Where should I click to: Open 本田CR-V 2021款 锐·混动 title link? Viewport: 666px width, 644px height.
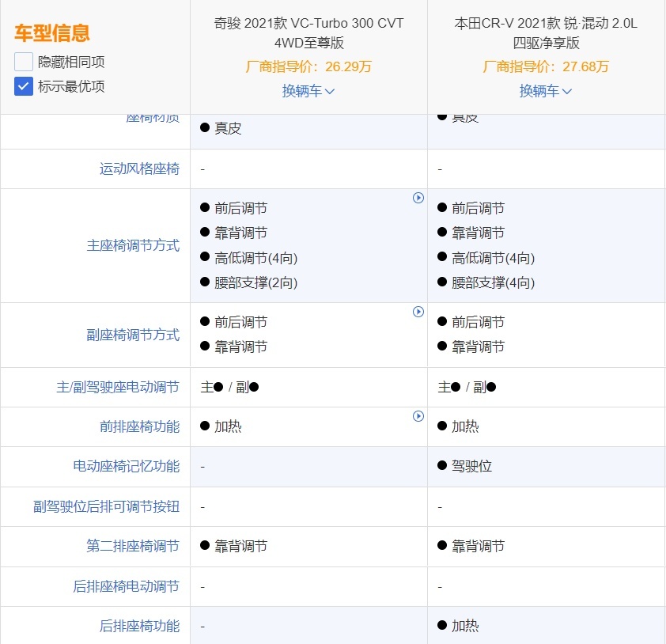pos(546,32)
